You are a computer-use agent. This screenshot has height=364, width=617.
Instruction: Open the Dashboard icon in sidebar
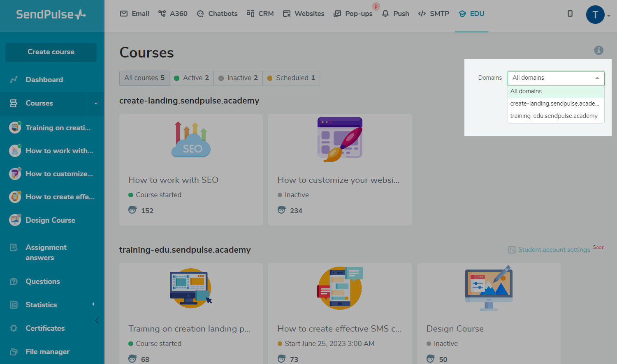coord(14,80)
